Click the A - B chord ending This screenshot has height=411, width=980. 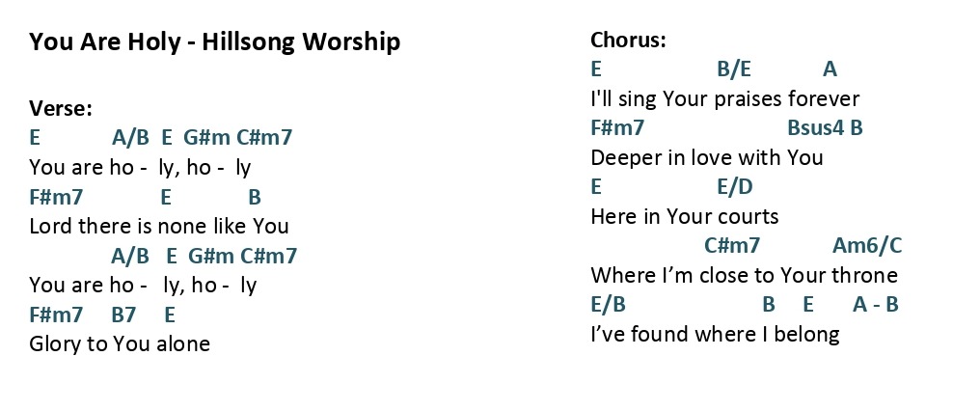(875, 304)
